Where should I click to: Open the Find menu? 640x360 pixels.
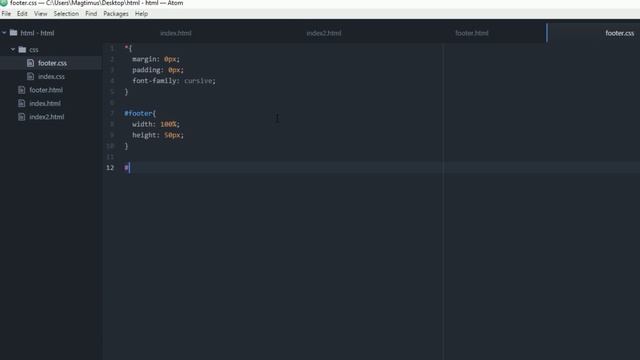91,13
